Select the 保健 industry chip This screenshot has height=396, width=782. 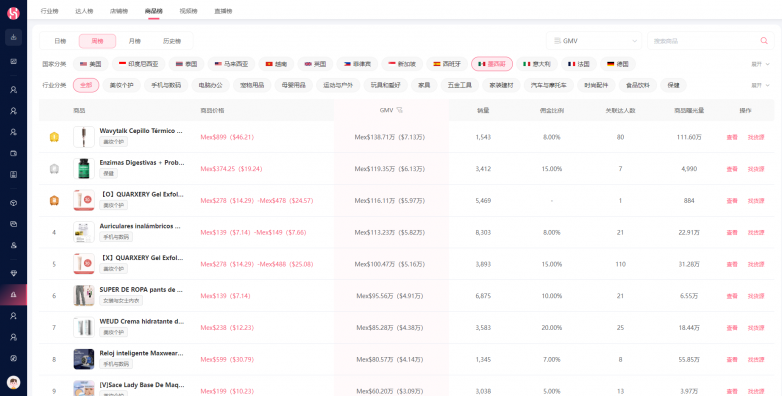[673, 85]
